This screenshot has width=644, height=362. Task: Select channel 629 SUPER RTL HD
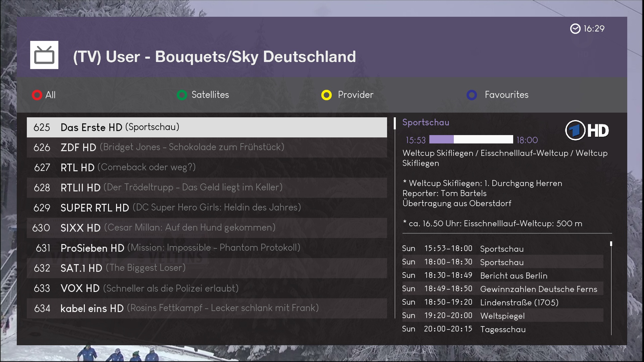(207, 208)
